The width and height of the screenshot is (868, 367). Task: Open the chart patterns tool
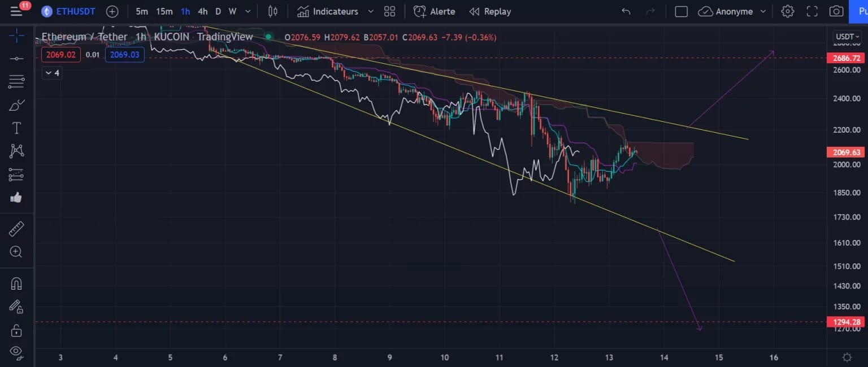pos(16,151)
